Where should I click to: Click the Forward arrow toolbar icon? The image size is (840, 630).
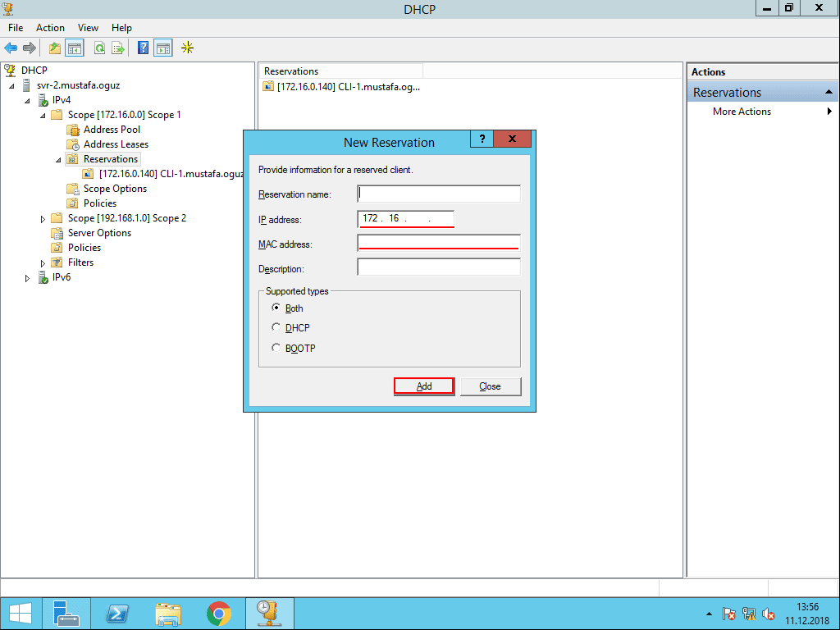pos(30,48)
